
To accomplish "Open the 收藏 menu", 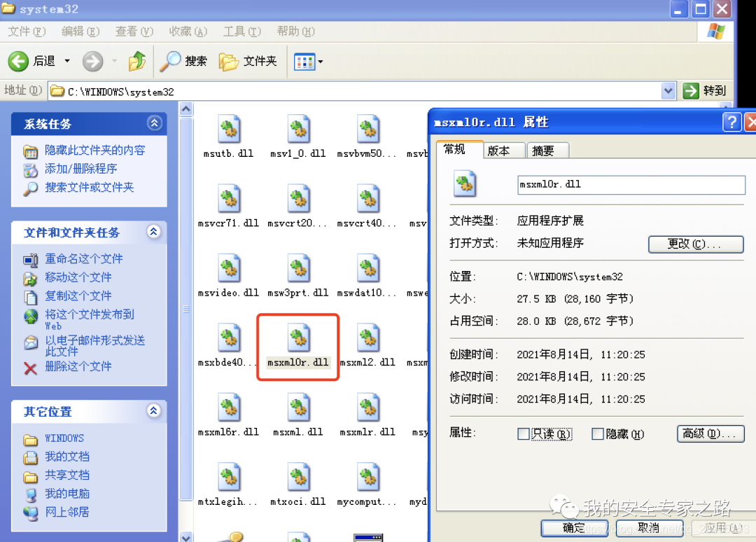I will (188, 32).
